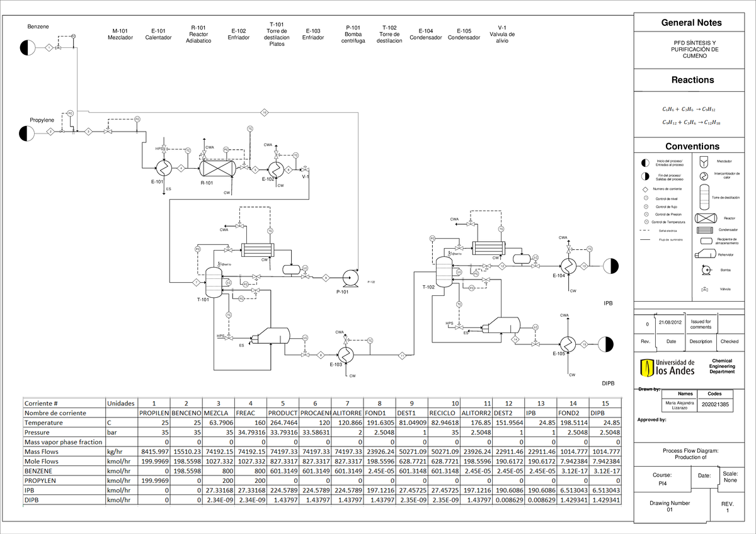Click the Rehervidor symbol in the Conventions legend
This screenshot has height=534, width=756.
pos(706,254)
